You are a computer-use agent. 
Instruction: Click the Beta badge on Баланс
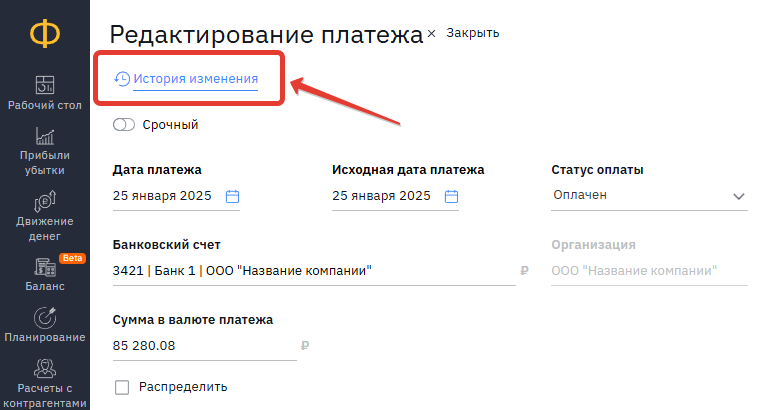(x=72, y=258)
